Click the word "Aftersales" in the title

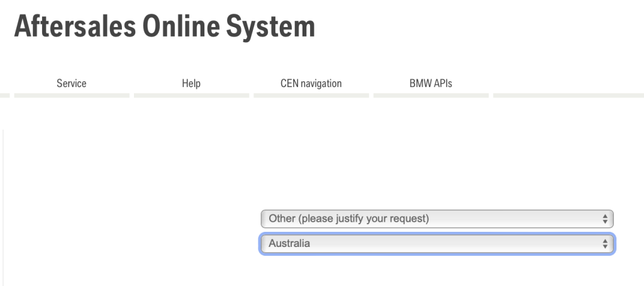point(74,27)
